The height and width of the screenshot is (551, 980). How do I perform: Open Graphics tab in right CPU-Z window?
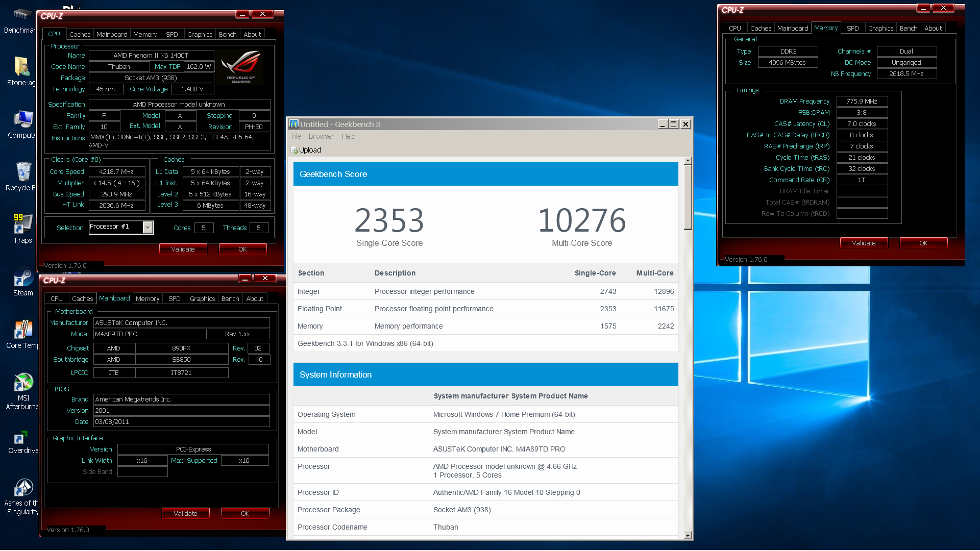pyautogui.click(x=880, y=28)
